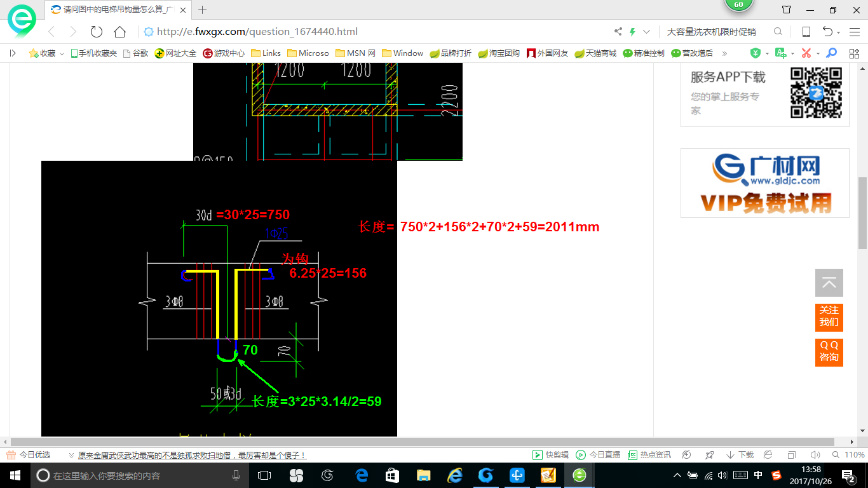Open a new browser tab
Image resolution: width=868 pixels, height=488 pixels.
203,10
